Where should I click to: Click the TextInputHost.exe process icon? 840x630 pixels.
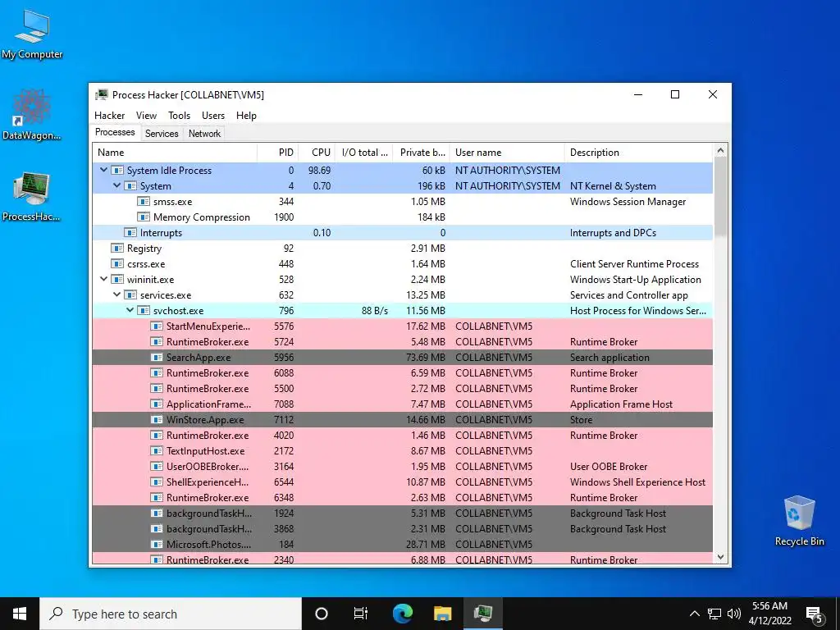tap(157, 450)
